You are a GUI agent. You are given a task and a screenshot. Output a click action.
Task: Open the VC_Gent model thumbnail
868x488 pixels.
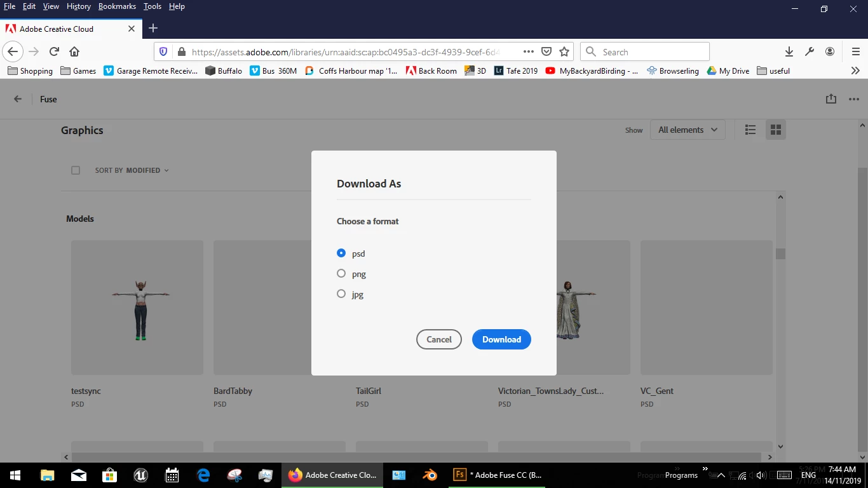(x=707, y=308)
